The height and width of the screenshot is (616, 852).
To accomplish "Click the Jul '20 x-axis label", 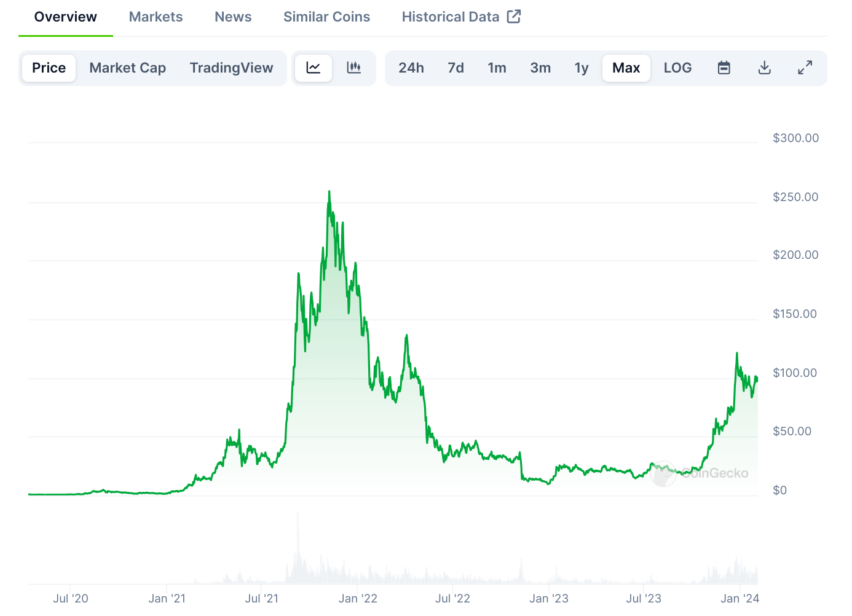I will [71, 598].
